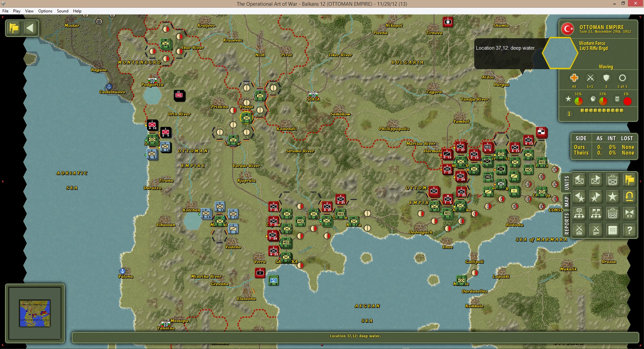Click the red-white unit icon north of Tirnova
This screenshot has width=644, height=349.
(448, 22)
